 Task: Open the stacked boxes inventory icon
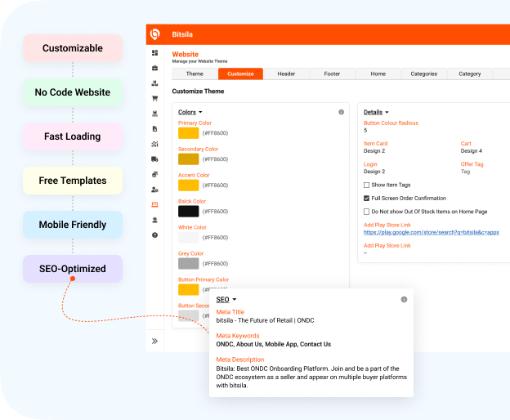(x=154, y=83)
